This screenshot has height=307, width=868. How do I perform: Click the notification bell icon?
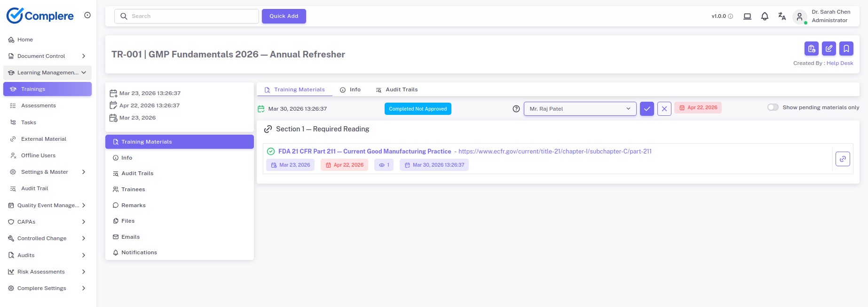coord(765,16)
